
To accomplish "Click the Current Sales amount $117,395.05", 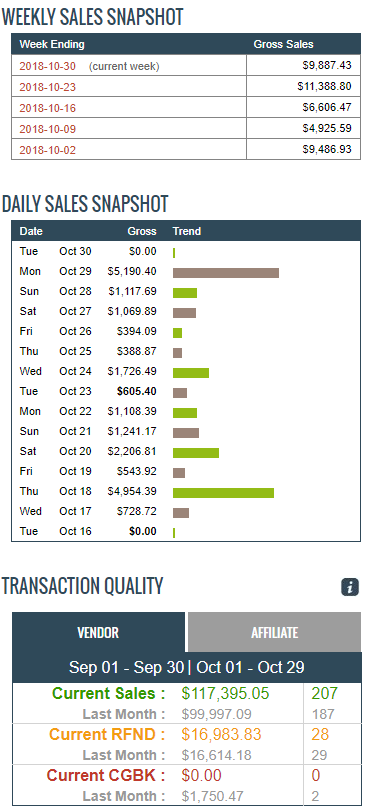I will [225, 693].
